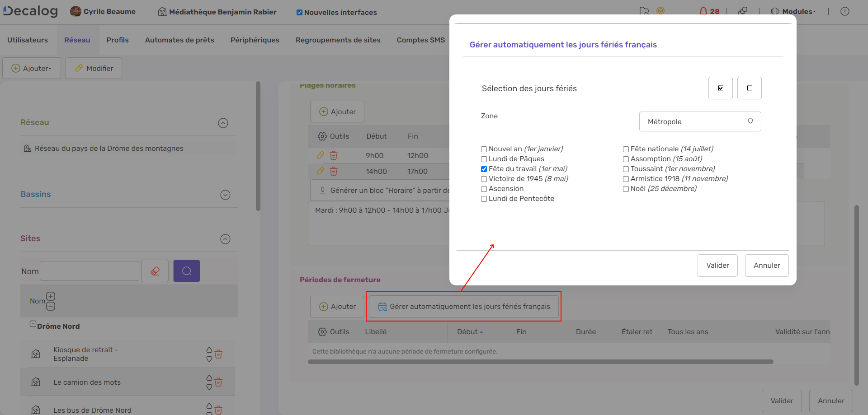Expand the Bassins section
Viewport: 868px width, 415px height.
tap(225, 195)
